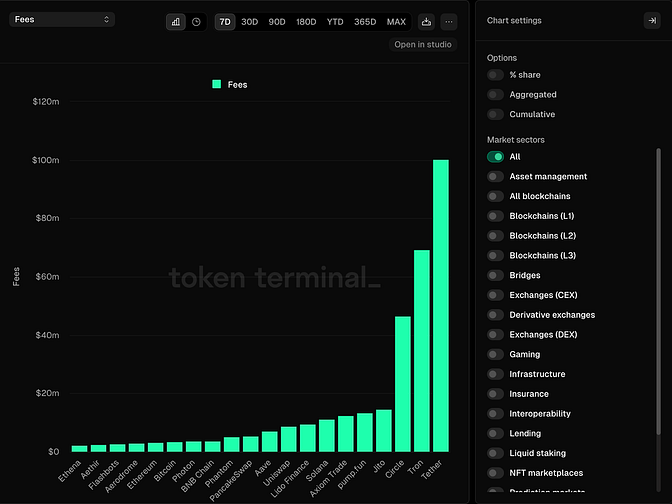Click the $100m axis label
Screen dimensions: 672x504
[45, 160]
